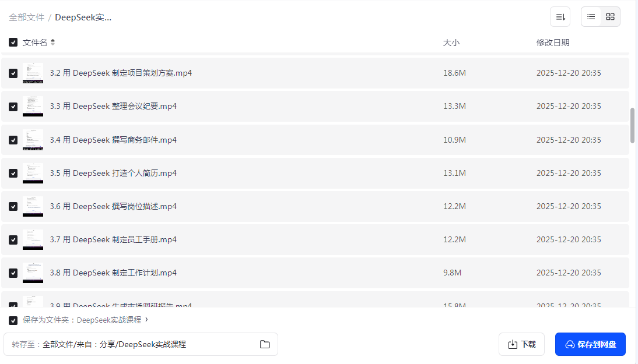Open thumbnail of 3.2 项目策划方案 video

[33, 73]
